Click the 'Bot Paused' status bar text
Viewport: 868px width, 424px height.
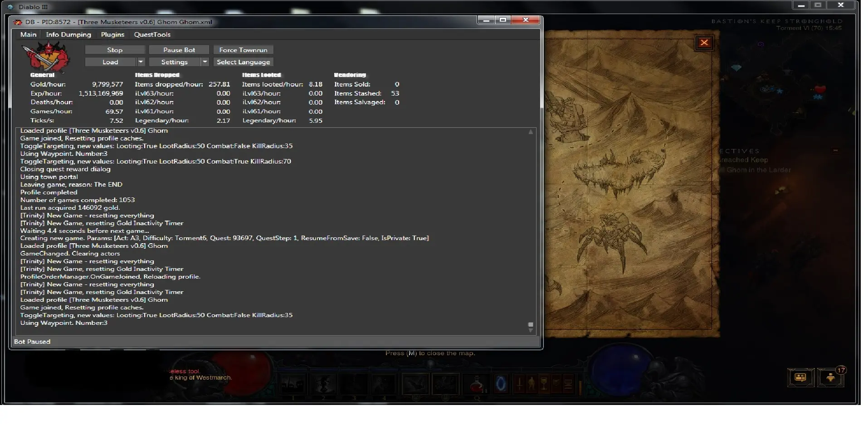tap(32, 342)
